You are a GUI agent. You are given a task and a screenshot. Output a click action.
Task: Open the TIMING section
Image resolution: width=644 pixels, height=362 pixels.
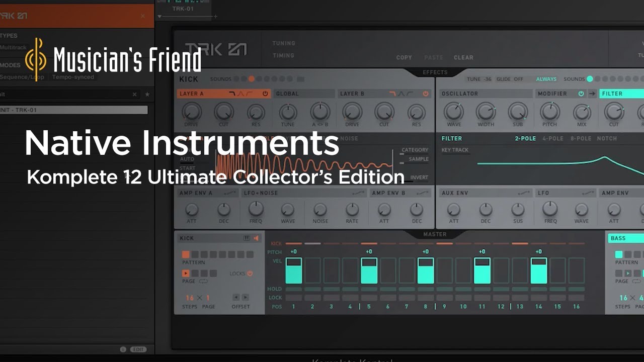(283, 56)
